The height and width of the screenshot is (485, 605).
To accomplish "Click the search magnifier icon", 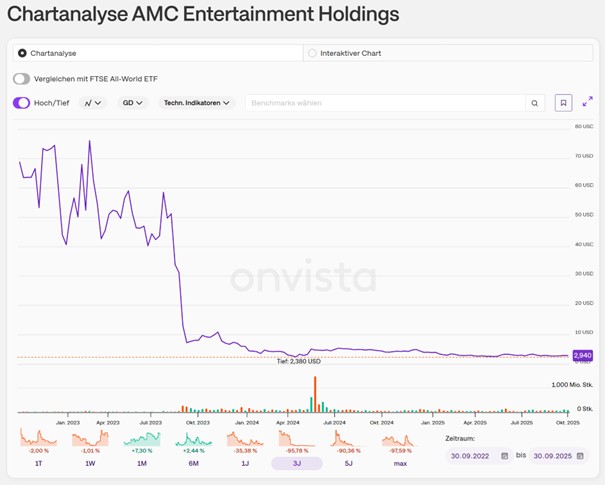I will (535, 102).
